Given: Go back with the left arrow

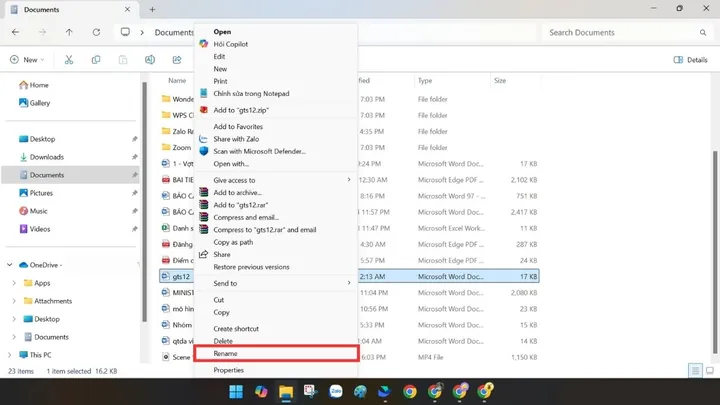Looking at the screenshot, I should (x=15, y=32).
